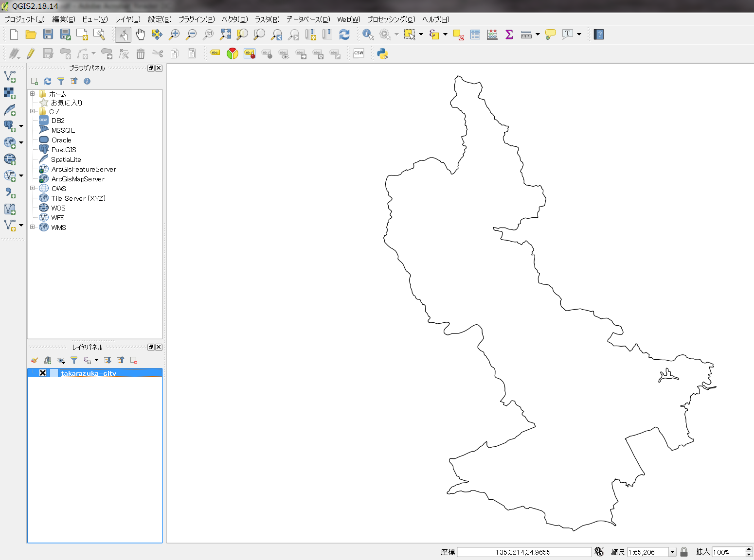Click the diagram options pie chart icon
This screenshot has height=560, width=754.
pyautogui.click(x=233, y=53)
